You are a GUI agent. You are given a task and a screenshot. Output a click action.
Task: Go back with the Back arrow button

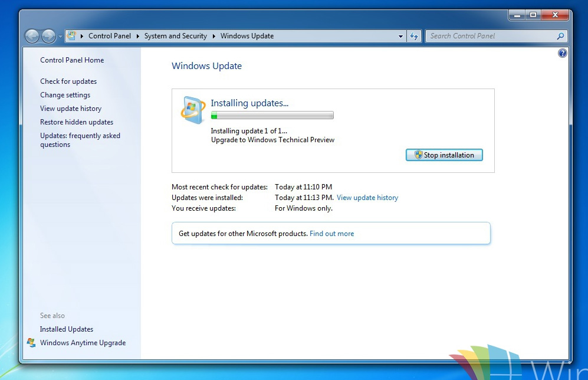[x=32, y=37]
